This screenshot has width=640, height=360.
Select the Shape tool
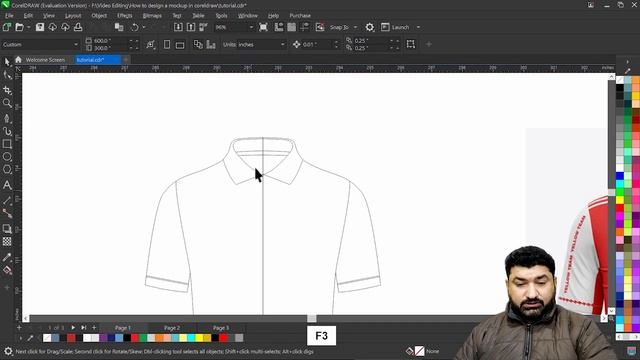pyautogui.click(x=7, y=76)
